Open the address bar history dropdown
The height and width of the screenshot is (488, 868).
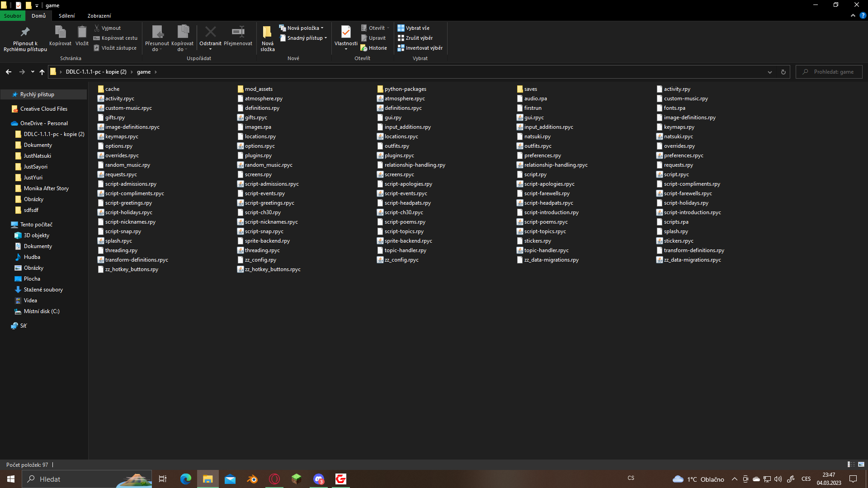(769, 71)
